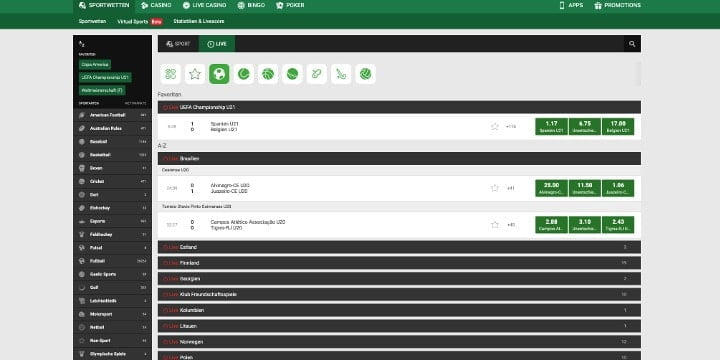Switch to the Sport tab
720x360 pixels.
tap(178, 44)
